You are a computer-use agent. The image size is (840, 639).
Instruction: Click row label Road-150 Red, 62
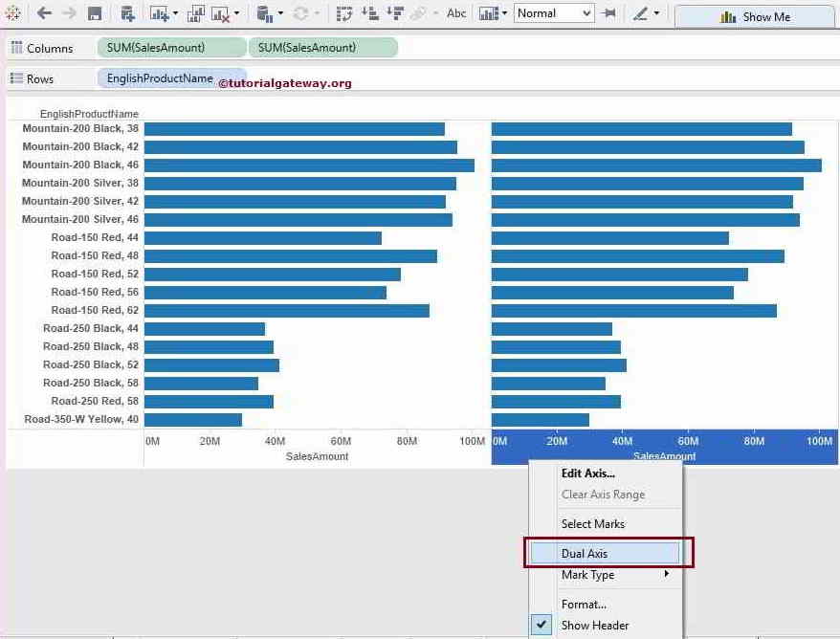95,310
